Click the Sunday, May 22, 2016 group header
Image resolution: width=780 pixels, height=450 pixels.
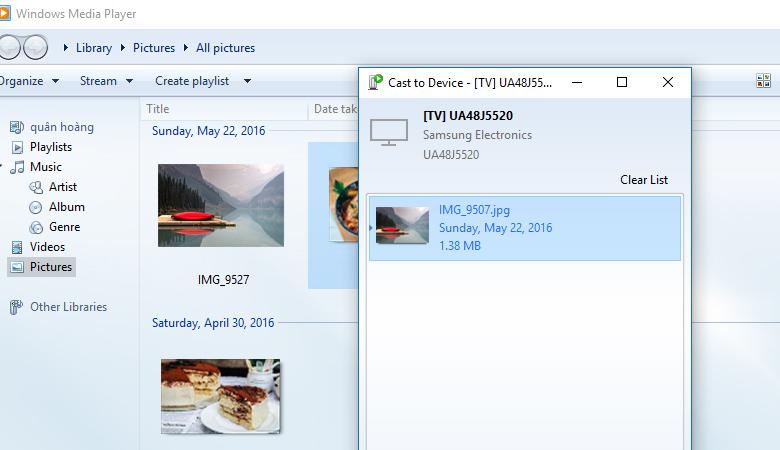[x=208, y=131]
